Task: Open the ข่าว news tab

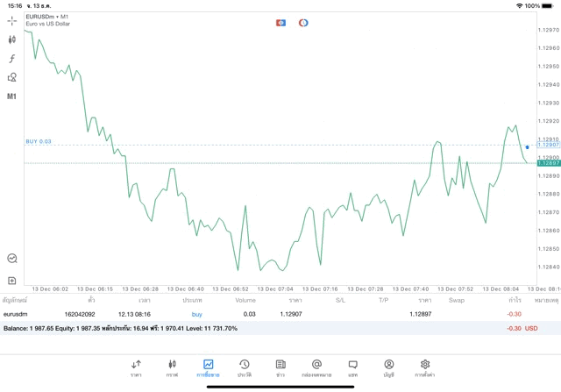Action: coord(280,367)
